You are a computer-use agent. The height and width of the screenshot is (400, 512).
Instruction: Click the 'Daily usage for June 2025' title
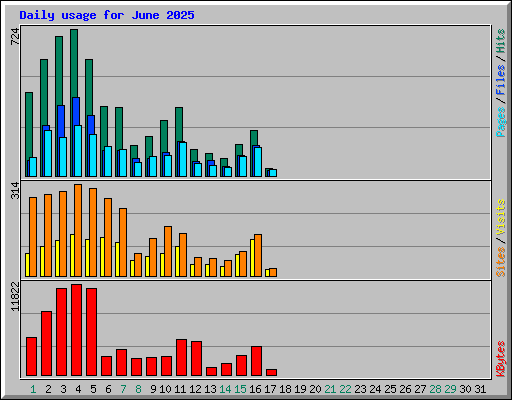(x=107, y=15)
